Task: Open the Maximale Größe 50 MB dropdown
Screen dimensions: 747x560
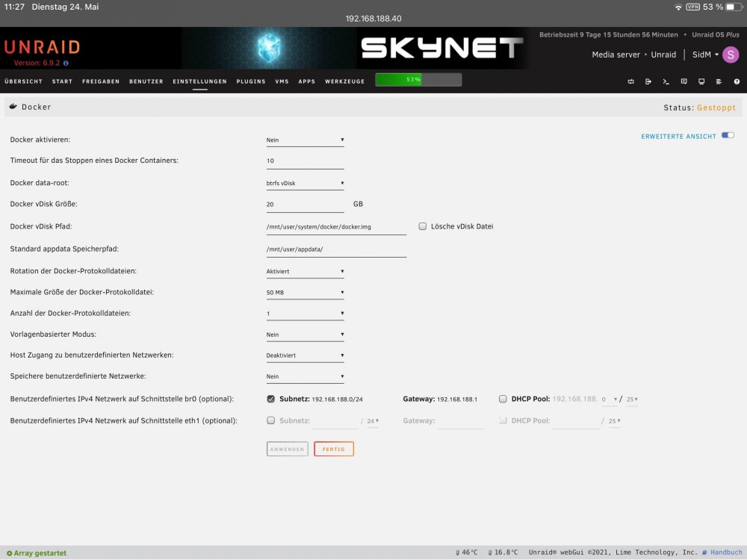Action: pos(305,293)
